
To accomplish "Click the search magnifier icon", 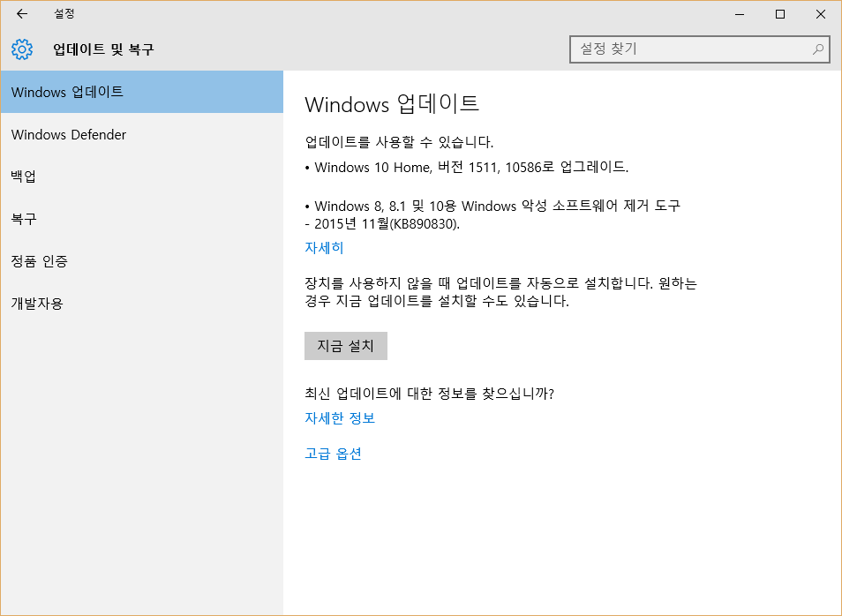I will 818,49.
